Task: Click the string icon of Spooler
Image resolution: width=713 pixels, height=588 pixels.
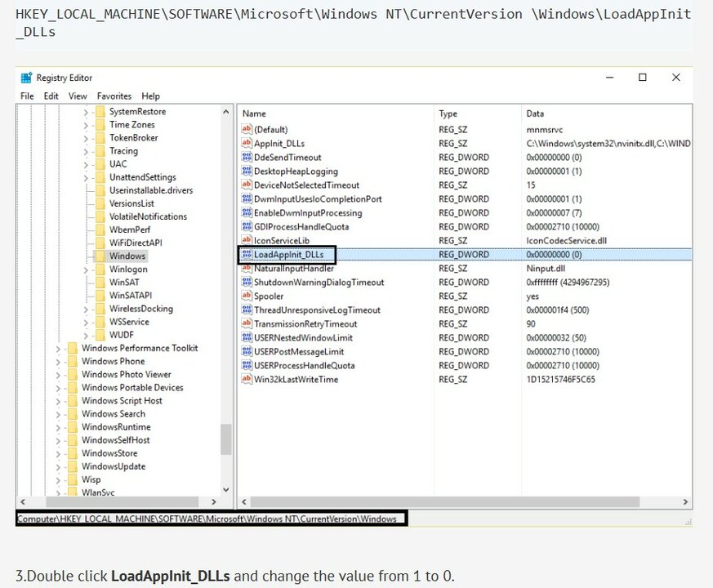Action: coord(247,296)
